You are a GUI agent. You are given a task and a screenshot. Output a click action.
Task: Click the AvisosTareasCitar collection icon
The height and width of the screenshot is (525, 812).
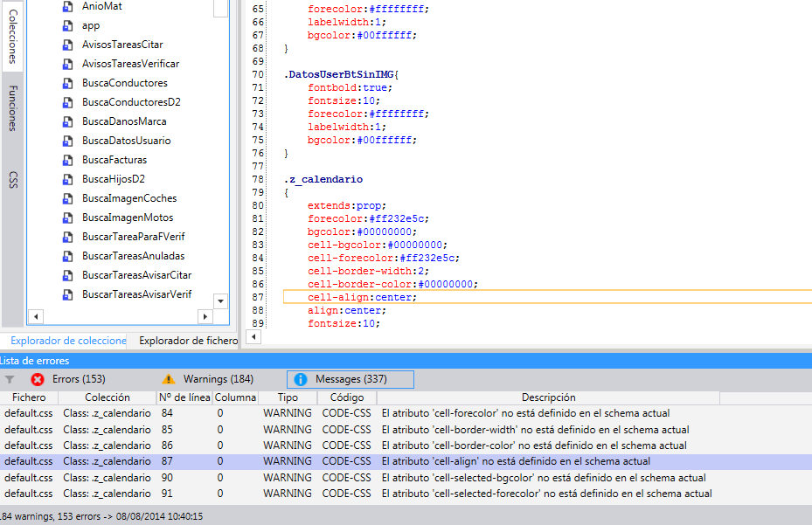pyautogui.click(x=67, y=45)
